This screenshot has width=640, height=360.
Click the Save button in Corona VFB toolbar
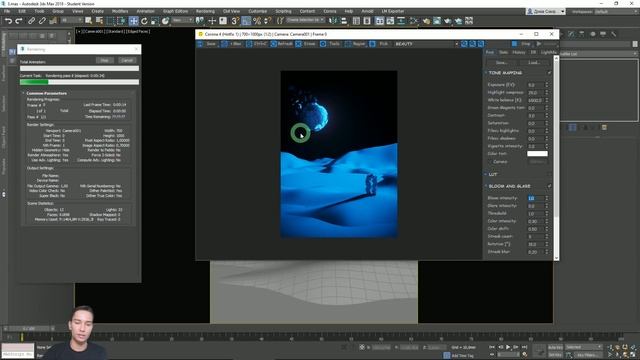tap(207, 44)
